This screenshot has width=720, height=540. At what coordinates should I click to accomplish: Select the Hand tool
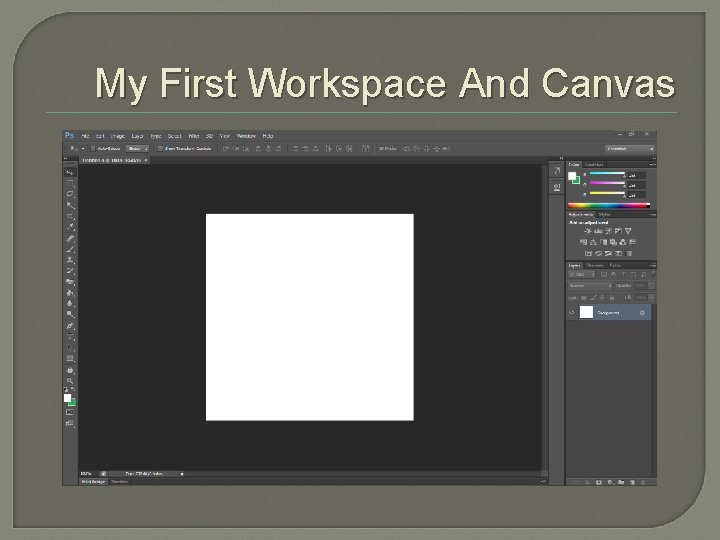(70, 370)
